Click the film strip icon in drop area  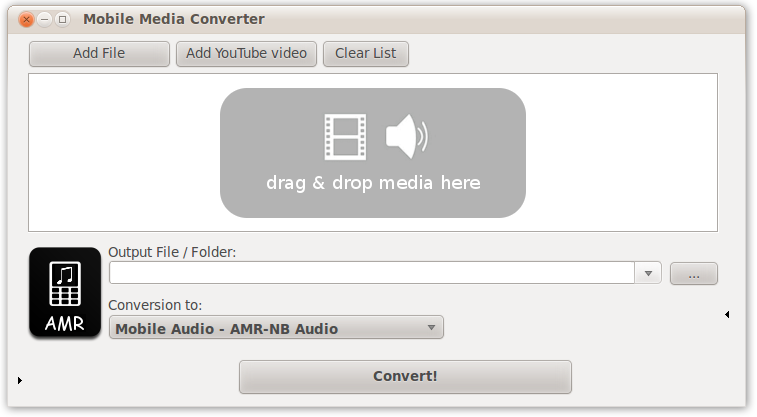(345, 137)
